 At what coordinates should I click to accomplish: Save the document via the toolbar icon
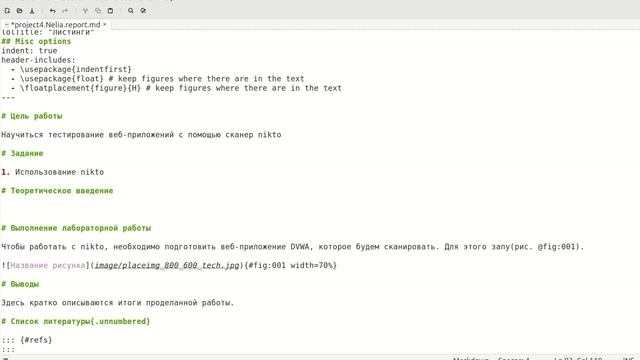click(32, 11)
